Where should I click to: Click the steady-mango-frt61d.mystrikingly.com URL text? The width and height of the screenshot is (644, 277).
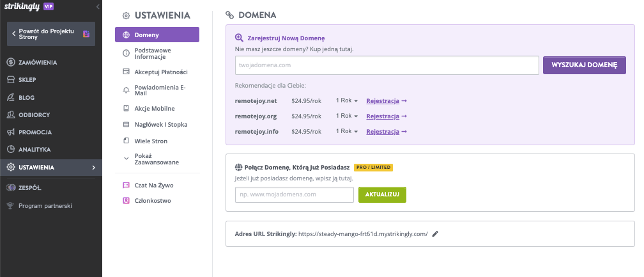point(363,234)
